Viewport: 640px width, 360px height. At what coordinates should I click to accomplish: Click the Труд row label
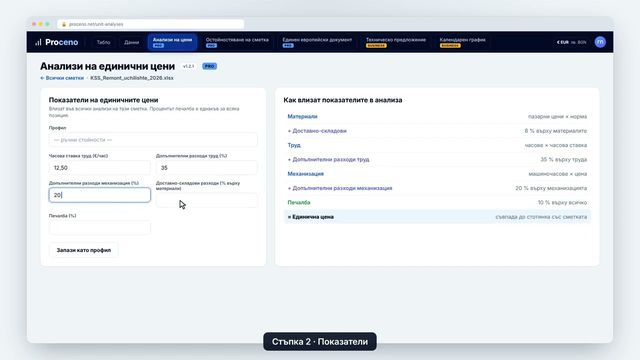[x=294, y=145]
